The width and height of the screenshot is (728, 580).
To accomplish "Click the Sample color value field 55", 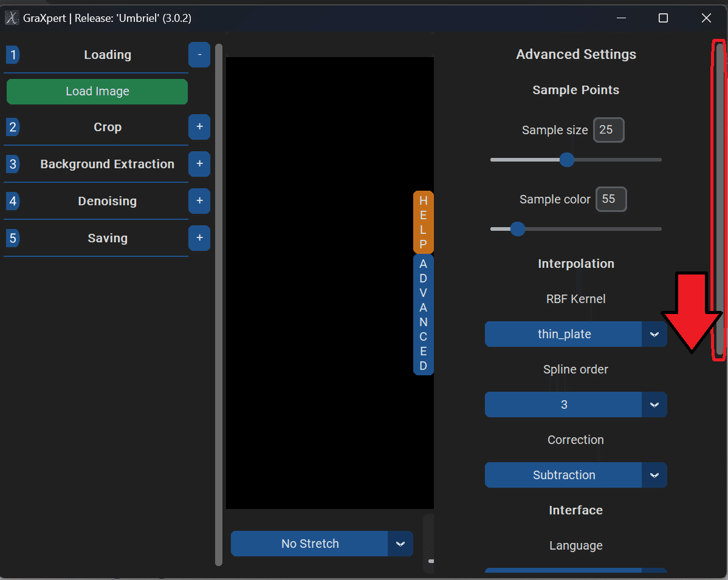I will 611,199.
